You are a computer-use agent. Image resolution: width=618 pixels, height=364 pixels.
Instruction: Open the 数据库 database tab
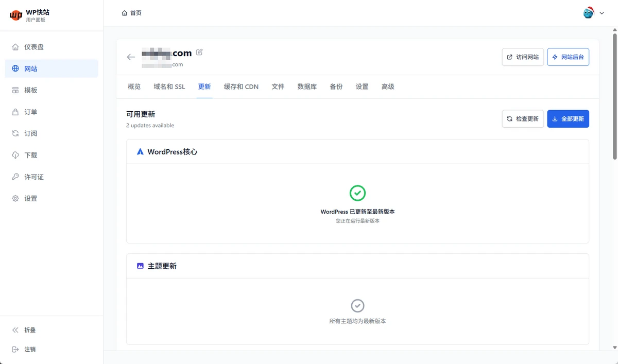pos(307,86)
